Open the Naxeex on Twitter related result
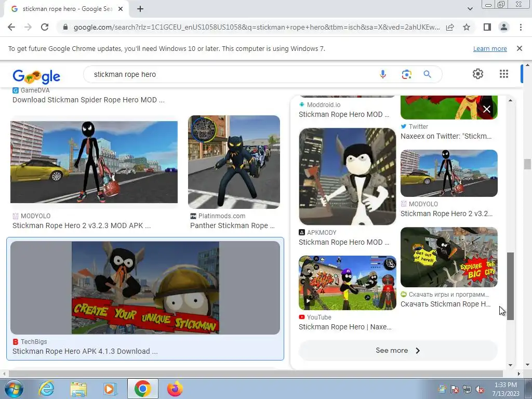The height and width of the screenshot is (399, 532). 446,136
